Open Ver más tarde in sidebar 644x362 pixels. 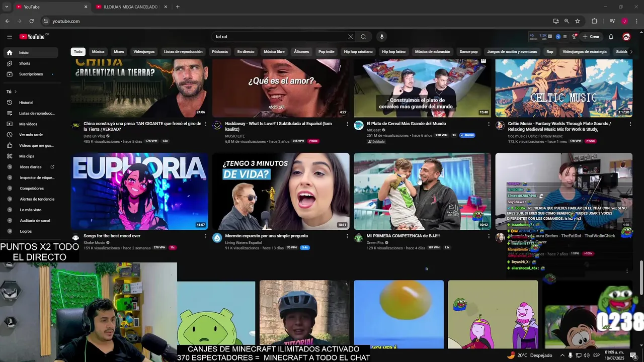[x=32, y=135]
